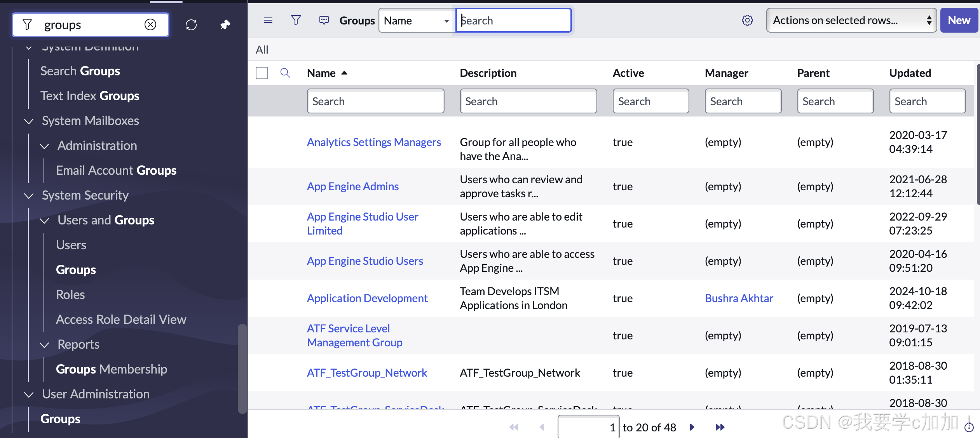The width and height of the screenshot is (980, 438).
Task: Open Actions on selected rows dropdown
Action: pos(851,20)
